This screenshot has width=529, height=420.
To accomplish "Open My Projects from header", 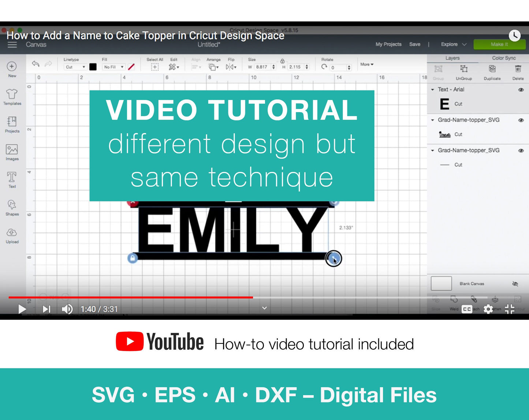I will (388, 44).
